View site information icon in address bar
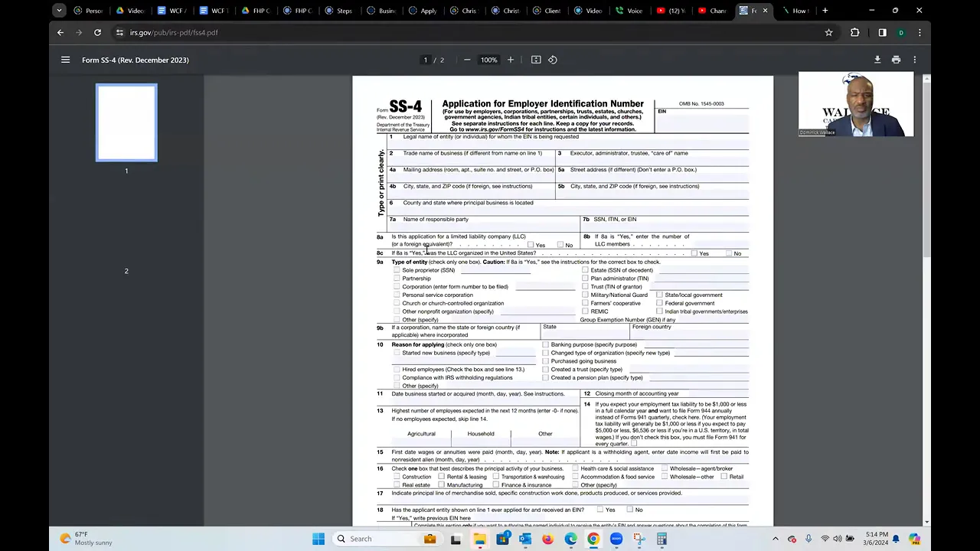980x551 pixels. tap(119, 32)
